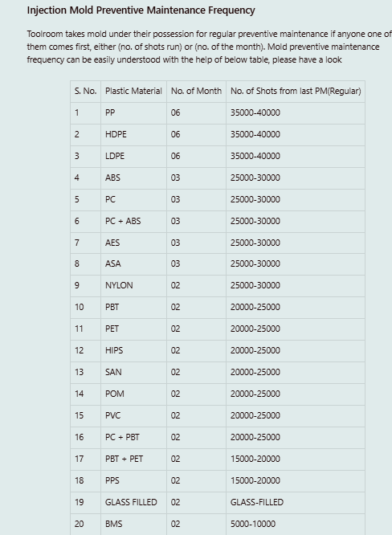Viewport: 392px width, 535px height.
Task: Select the 'GLASS FILLED' material cell
Action: click(133, 502)
